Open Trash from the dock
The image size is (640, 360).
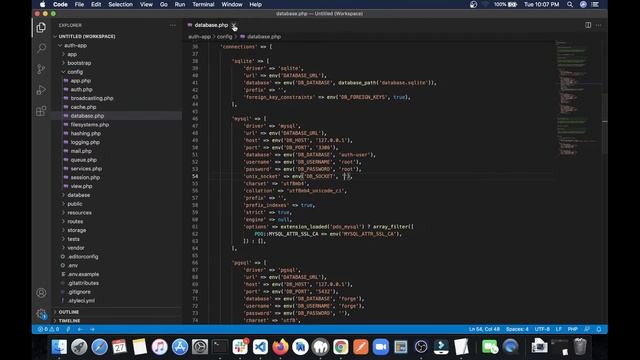point(580,347)
